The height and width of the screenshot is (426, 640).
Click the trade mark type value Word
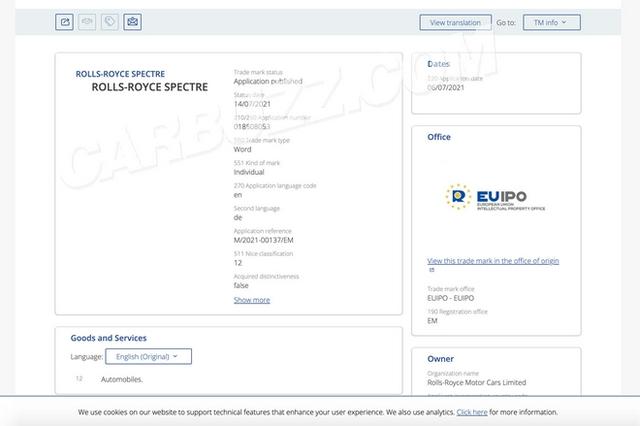click(242, 149)
